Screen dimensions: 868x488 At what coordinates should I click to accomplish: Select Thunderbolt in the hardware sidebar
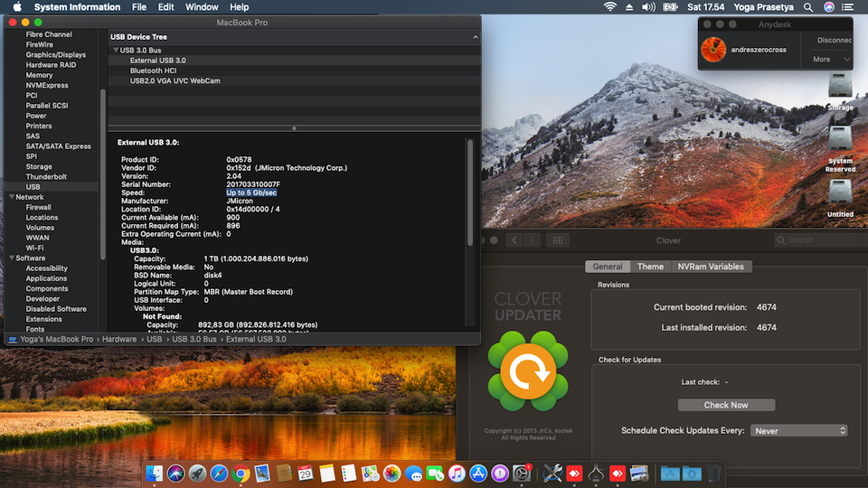(x=46, y=177)
